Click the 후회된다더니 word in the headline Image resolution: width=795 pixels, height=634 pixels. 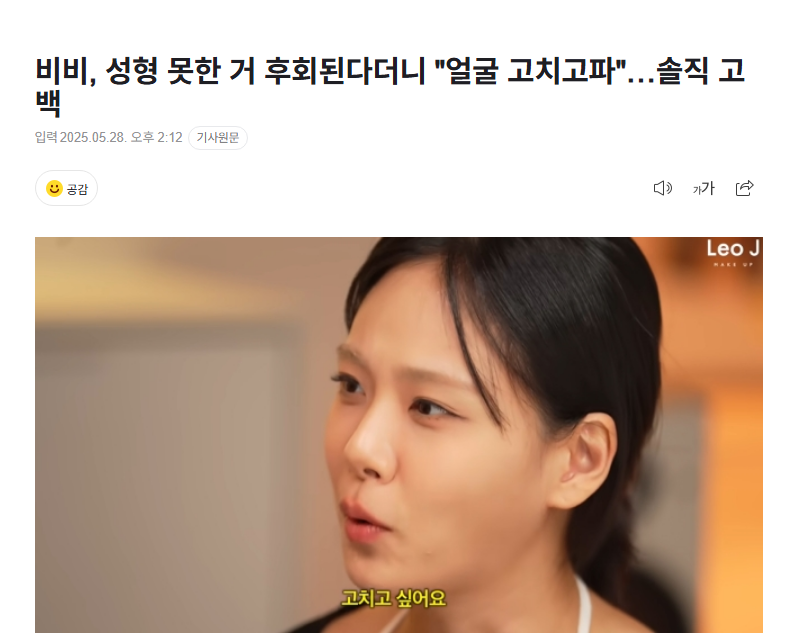pos(345,71)
